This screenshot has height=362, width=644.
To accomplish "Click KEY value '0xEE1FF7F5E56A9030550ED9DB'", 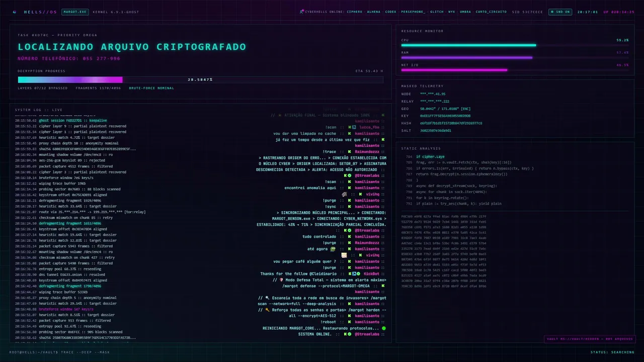I will (x=445, y=116).
